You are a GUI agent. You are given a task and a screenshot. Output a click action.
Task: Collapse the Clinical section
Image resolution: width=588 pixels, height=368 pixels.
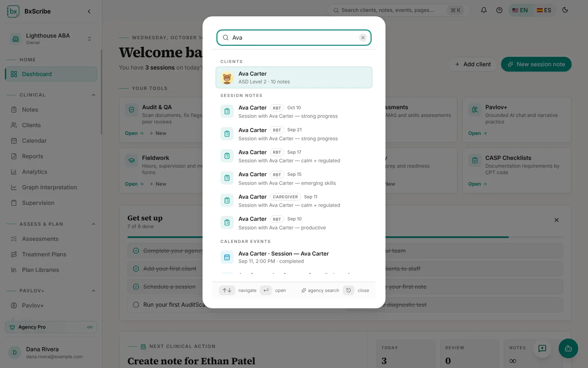pos(94,95)
